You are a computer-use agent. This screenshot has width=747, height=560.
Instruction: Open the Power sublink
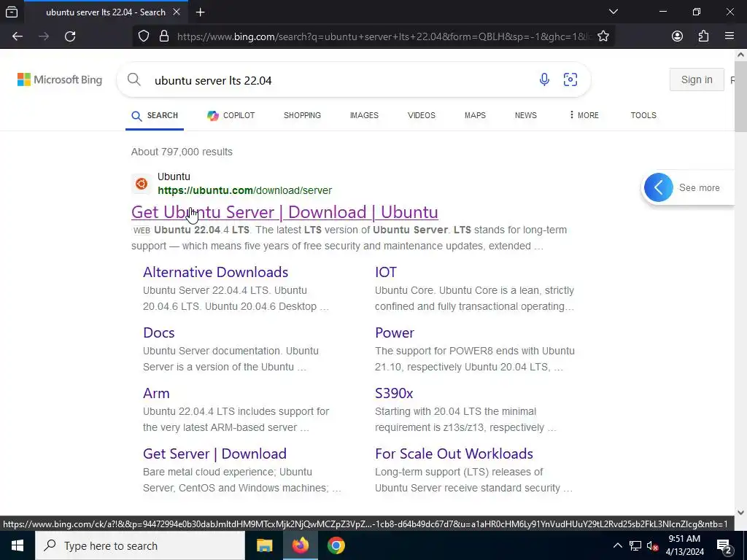point(395,332)
